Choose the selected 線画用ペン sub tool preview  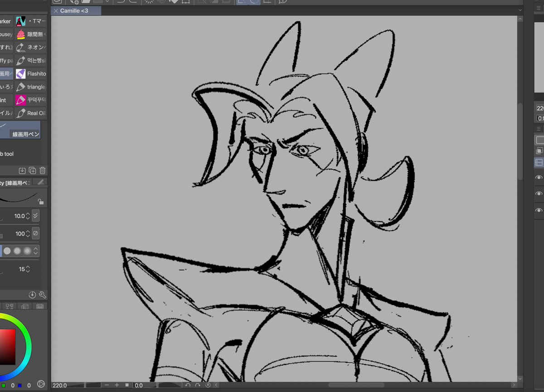(20, 130)
